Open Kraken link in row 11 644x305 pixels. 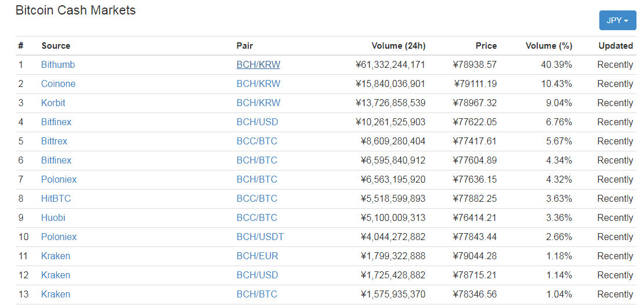click(x=56, y=256)
